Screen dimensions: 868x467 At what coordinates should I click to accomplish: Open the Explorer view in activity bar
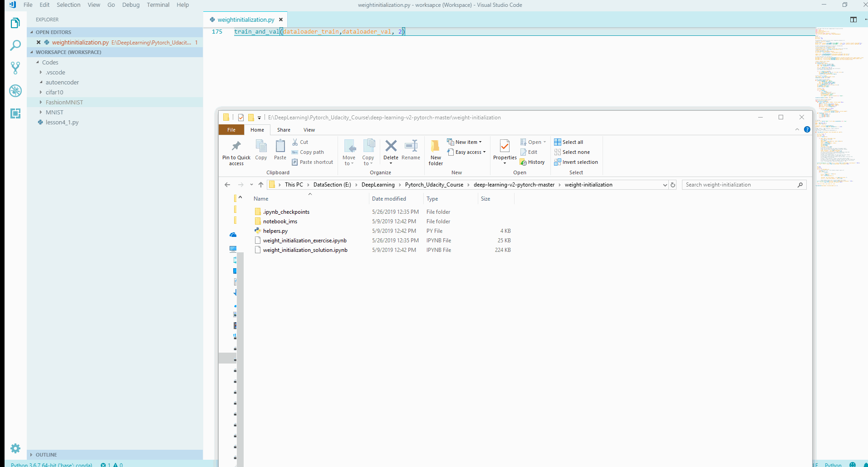(x=15, y=23)
